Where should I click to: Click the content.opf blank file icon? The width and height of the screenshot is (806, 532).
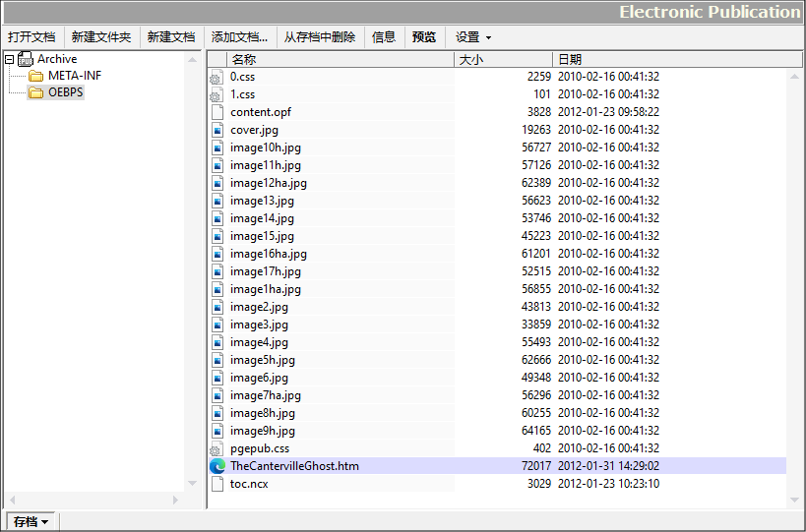pyautogui.click(x=217, y=112)
